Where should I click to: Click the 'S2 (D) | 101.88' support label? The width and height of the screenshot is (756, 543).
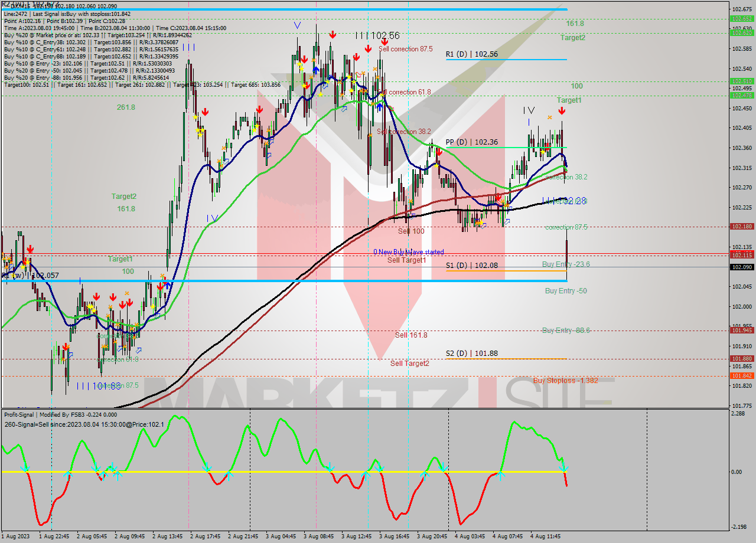472,354
